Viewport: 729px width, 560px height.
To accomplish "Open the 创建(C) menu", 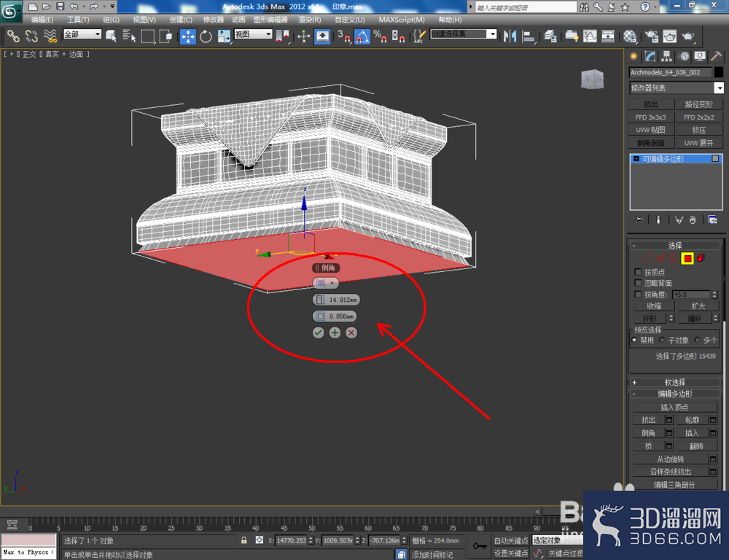I will 180,20.
